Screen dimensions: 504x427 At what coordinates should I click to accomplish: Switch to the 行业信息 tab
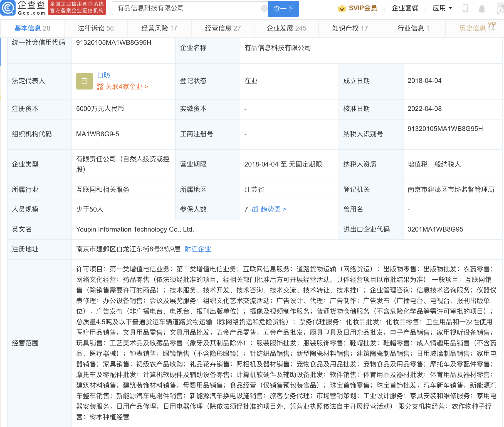click(414, 28)
